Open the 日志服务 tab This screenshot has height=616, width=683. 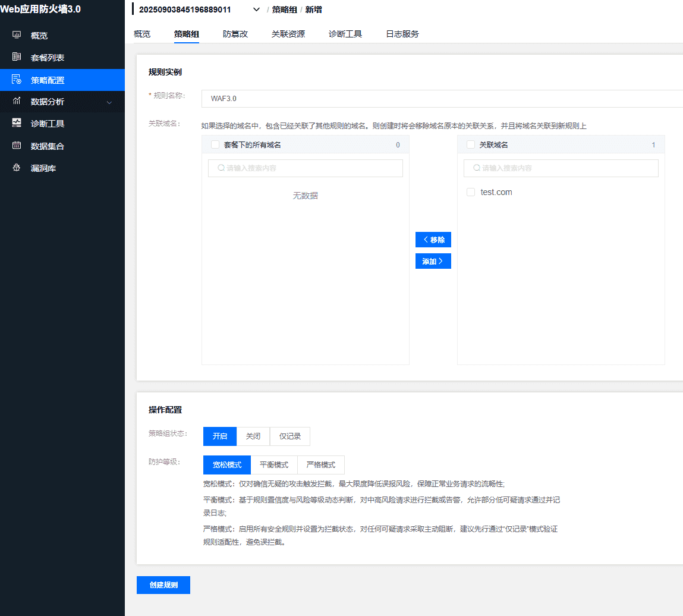pos(402,34)
